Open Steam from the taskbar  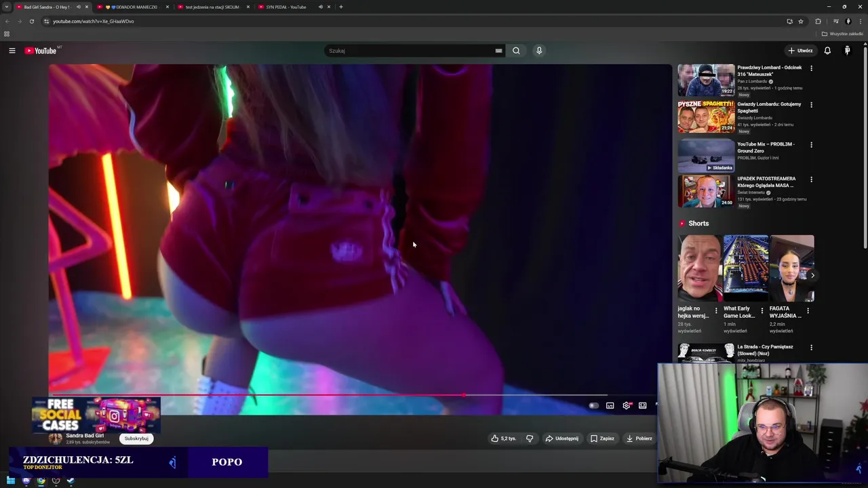(x=71, y=481)
